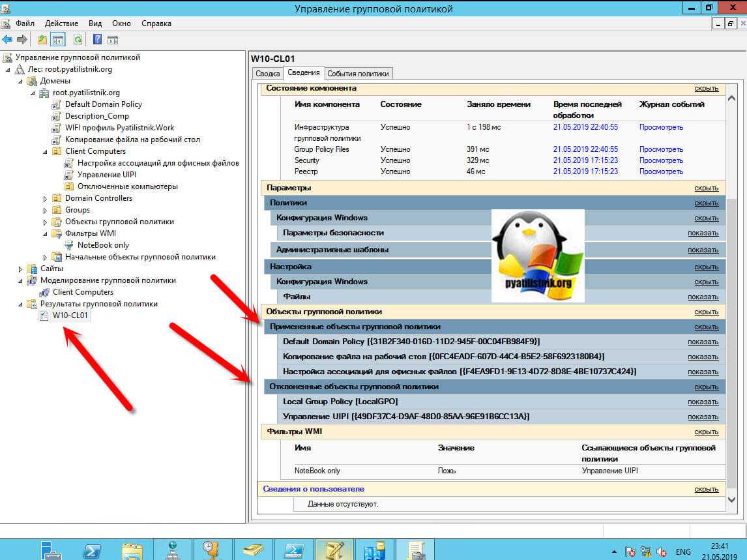Viewport: 747px width, 560px height.
Task: Click Просмотреть link for the Security component
Action: (x=661, y=160)
